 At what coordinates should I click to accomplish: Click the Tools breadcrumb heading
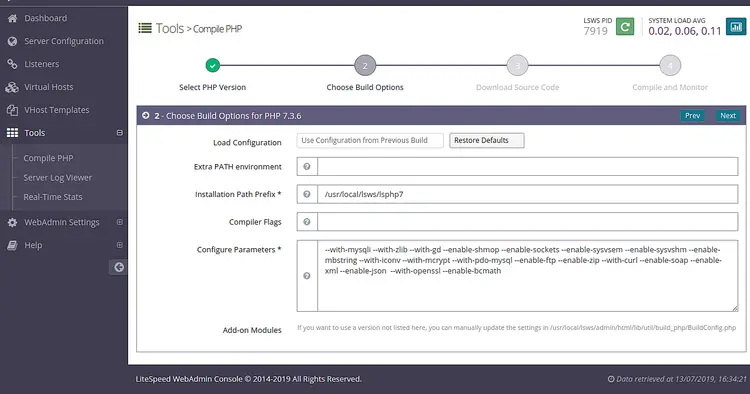[170, 28]
